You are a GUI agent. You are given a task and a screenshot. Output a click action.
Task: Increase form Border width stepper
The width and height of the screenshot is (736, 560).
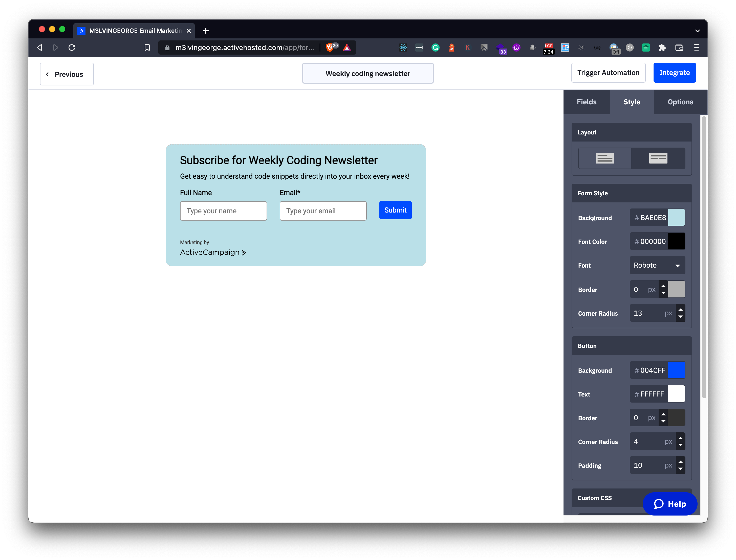coord(663,286)
